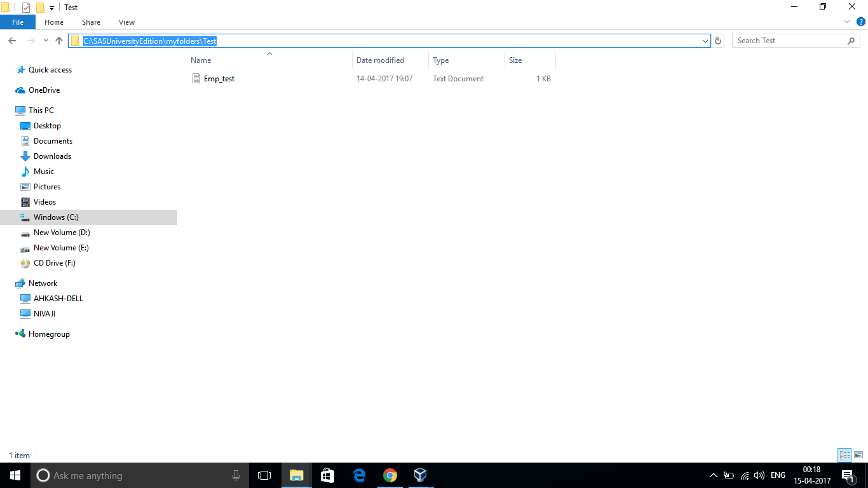Toggle the Name column sort order
This screenshot has height=488, width=868.
pyautogui.click(x=201, y=60)
